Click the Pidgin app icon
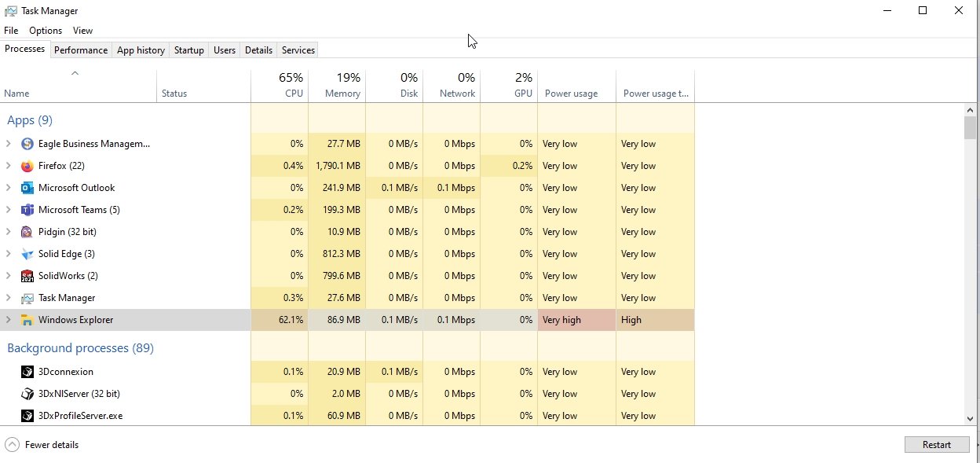This screenshot has height=463, width=980. pyautogui.click(x=27, y=232)
